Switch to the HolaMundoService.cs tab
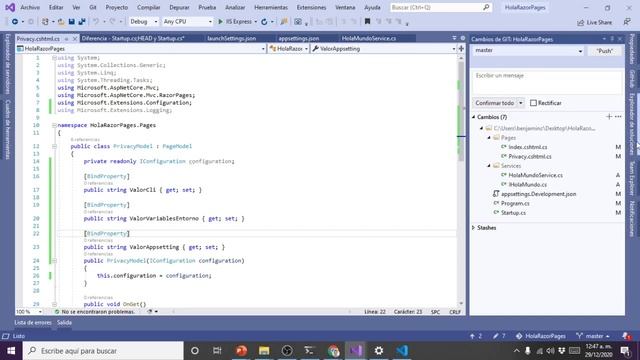 coord(369,38)
